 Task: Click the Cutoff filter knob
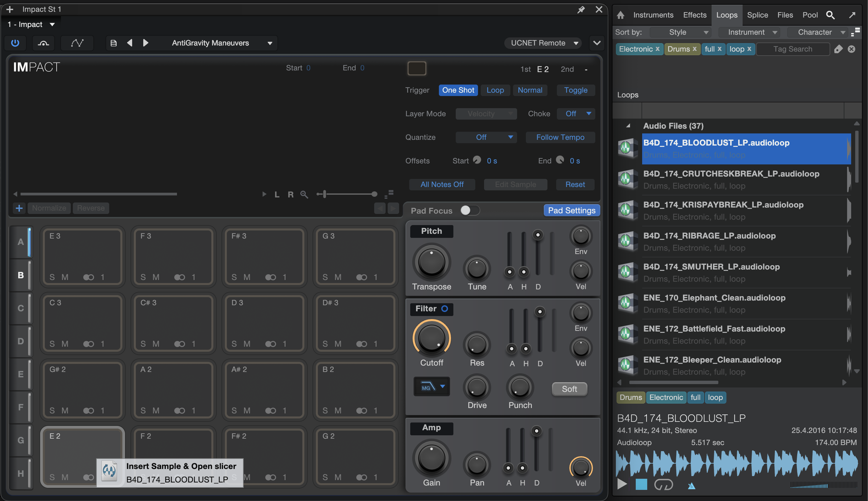click(x=431, y=338)
